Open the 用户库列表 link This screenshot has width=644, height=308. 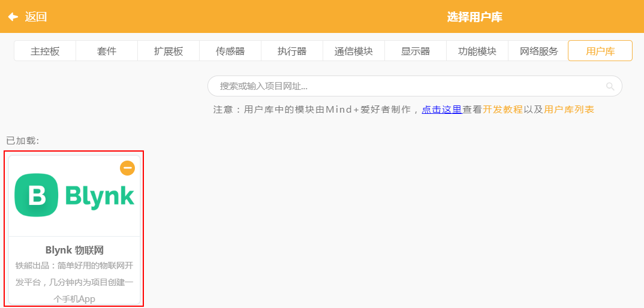pos(569,110)
